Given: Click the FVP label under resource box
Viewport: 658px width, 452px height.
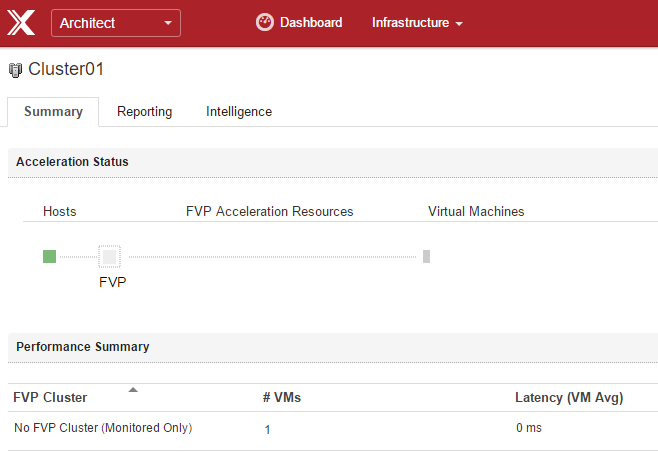Looking at the screenshot, I should click(x=112, y=282).
